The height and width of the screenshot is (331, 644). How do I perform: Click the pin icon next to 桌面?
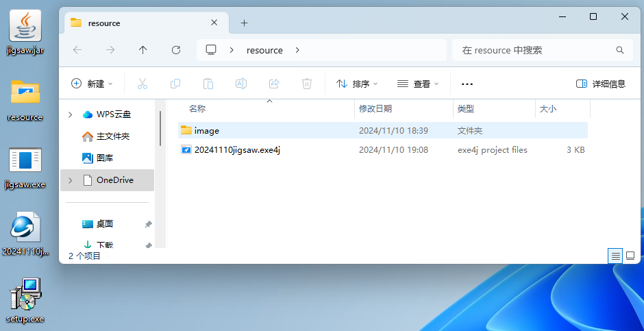(x=148, y=224)
